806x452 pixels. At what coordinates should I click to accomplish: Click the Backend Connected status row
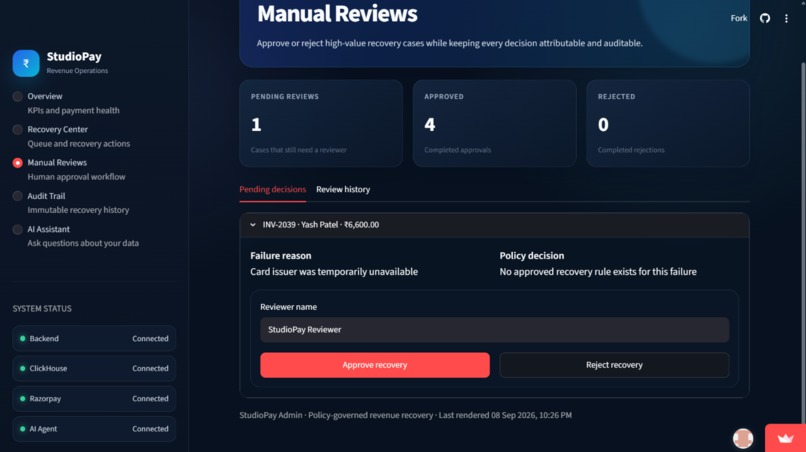coord(94,338)
